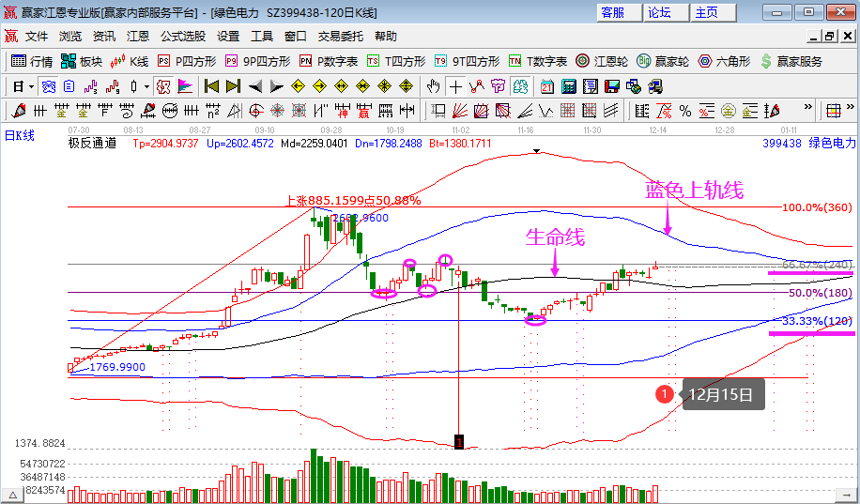The image size is (860, 504).
Task: Open the 板块 sector list
Action: (x=82, y=61)
